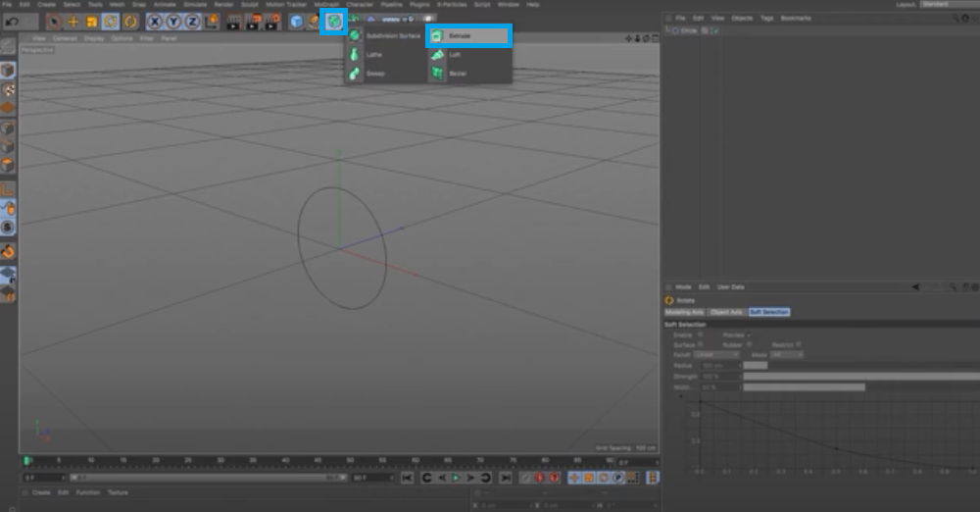
Task: Open viewport Filter menu
Action: click(x=147, y=39)
